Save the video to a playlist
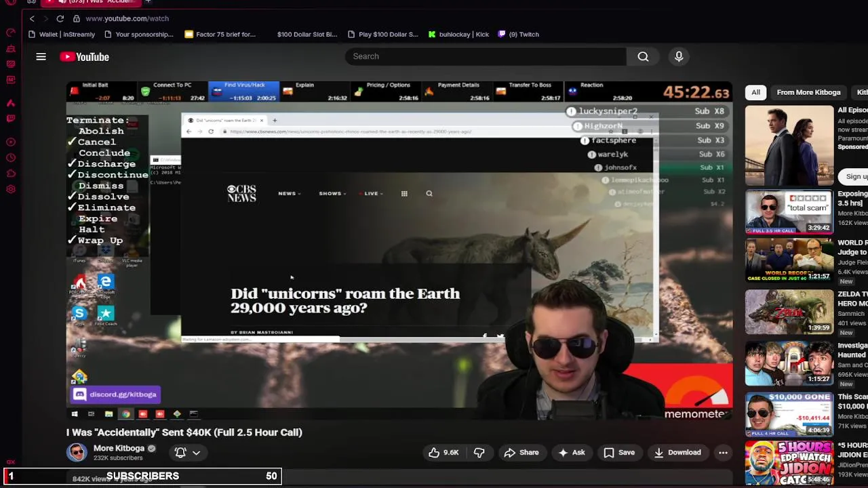 (x=619, y=452)
